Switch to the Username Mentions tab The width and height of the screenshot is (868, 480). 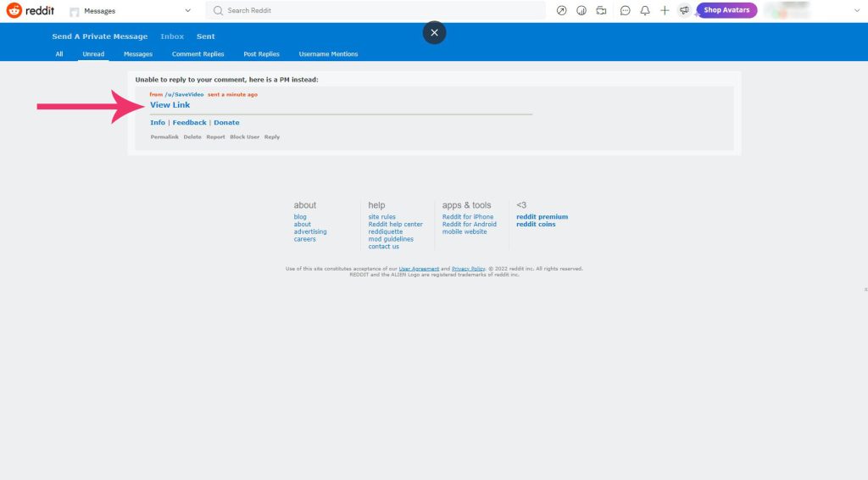click(x=328, y=54)
